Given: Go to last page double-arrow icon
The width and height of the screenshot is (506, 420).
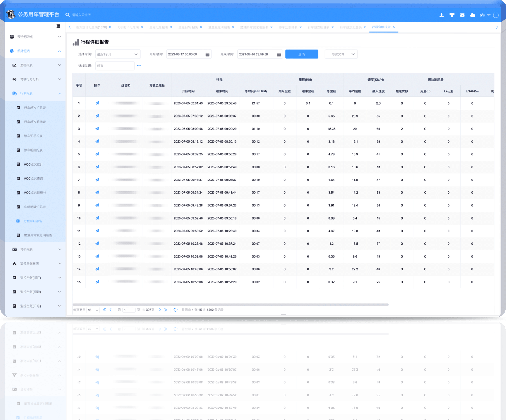Looking at the screenshot, I should (x=166, y=310).
